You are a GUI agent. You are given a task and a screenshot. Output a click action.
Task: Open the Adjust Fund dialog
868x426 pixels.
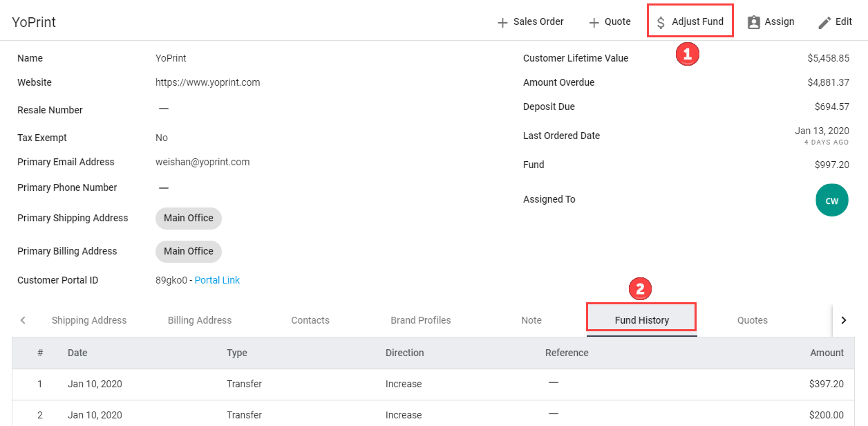pyautogui.click(x=690, y=21)
